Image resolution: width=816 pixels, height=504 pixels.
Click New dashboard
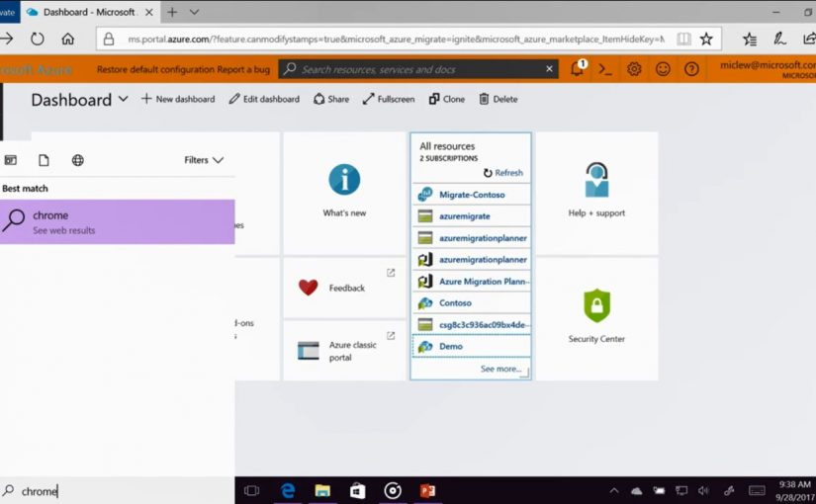pyautogui.click(x=178, y=99)
